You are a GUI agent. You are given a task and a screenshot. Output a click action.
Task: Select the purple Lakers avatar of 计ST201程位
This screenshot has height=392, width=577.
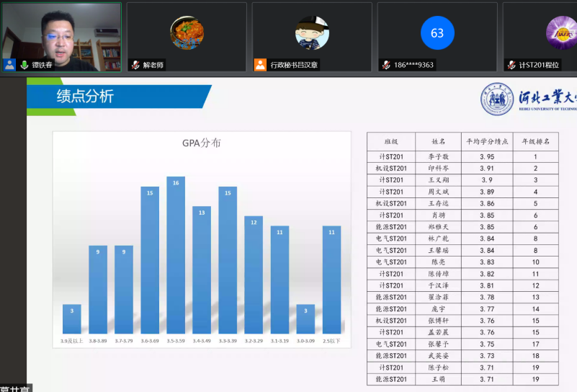click(560, 33)
